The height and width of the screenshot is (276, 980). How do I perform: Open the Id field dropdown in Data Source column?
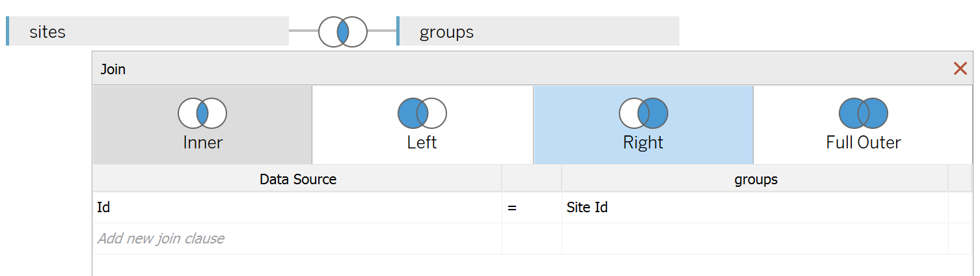(297, 208)
